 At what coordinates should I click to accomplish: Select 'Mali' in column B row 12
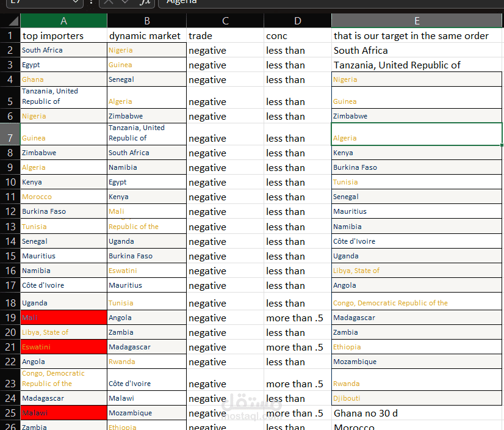coord(147,211)
